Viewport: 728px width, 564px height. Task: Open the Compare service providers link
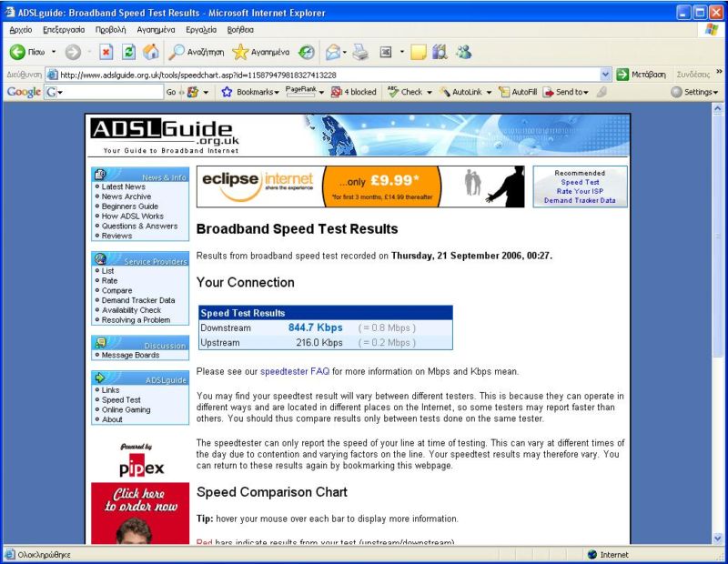tap(117, 290)
